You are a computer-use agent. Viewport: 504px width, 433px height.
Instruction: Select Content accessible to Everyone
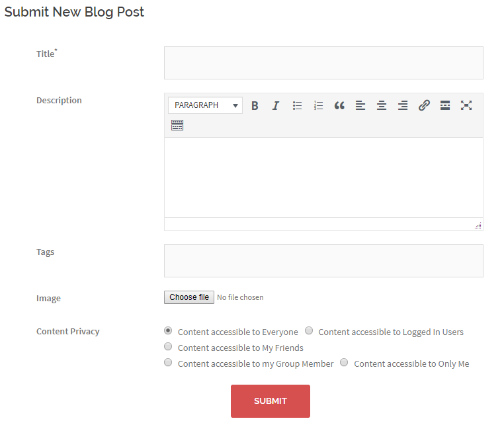tap(168, 330)
